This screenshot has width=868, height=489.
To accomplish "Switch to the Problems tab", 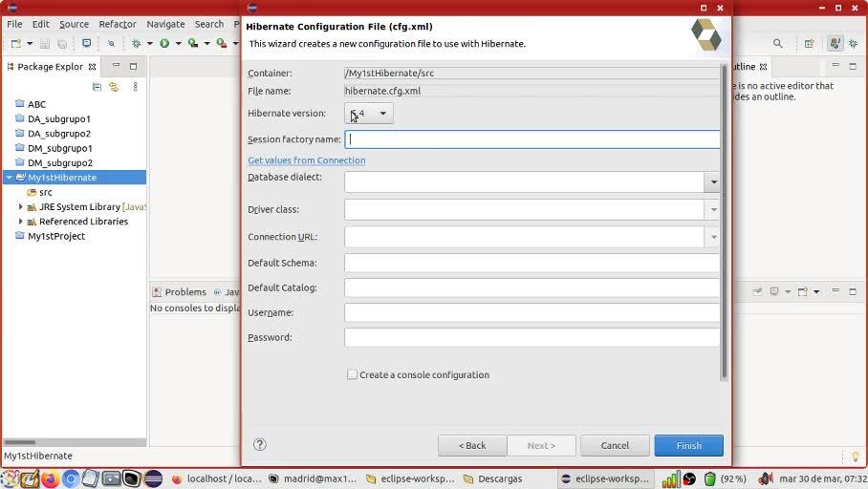I will click(180, 292).
